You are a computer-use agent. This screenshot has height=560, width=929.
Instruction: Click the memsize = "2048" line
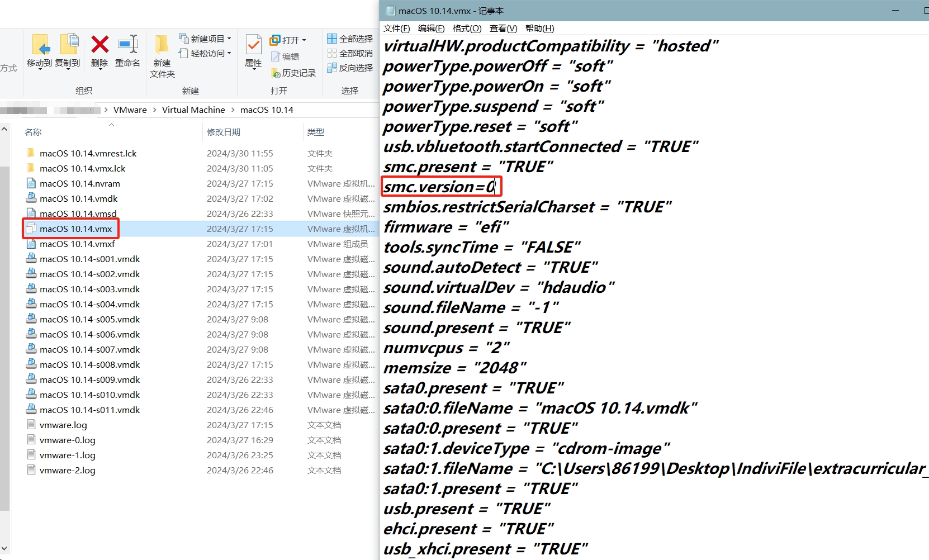click(454, 368)
